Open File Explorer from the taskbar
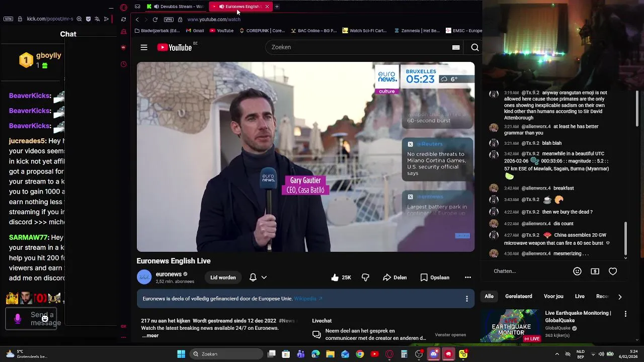This screenshot has height=362, width=644. click(x=331, y=354)
